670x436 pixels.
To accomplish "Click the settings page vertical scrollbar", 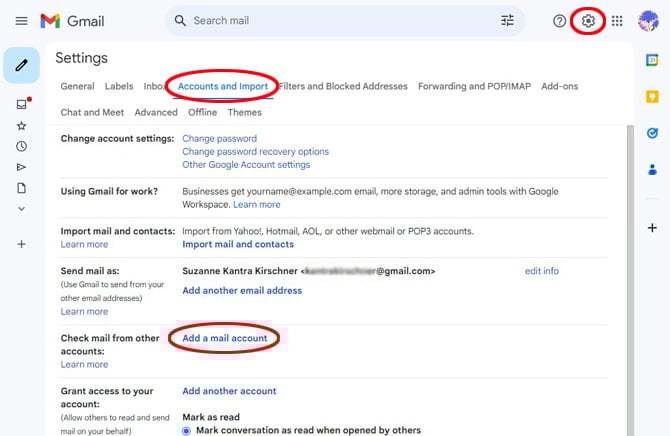I will 629,280.
